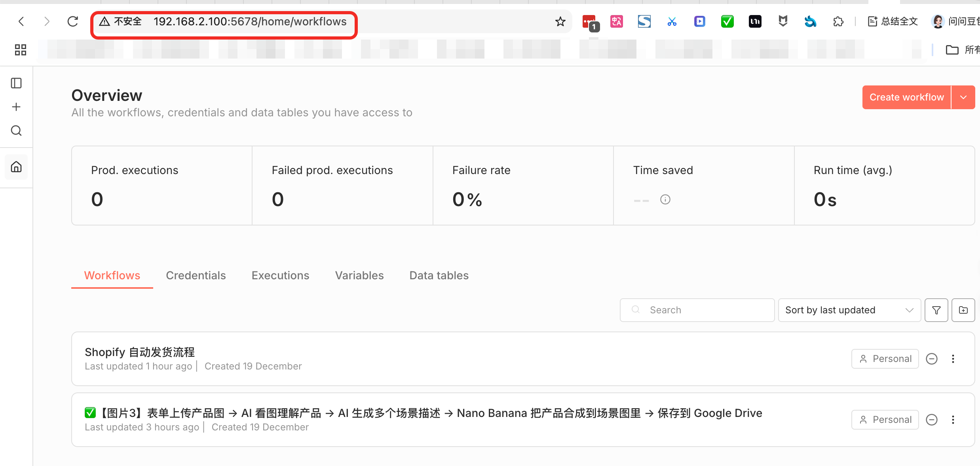The width and height of the screenshot is (980, 466).
Task: Expand Create workflow dropdown arrow
Action: click(x=963, y=97)
